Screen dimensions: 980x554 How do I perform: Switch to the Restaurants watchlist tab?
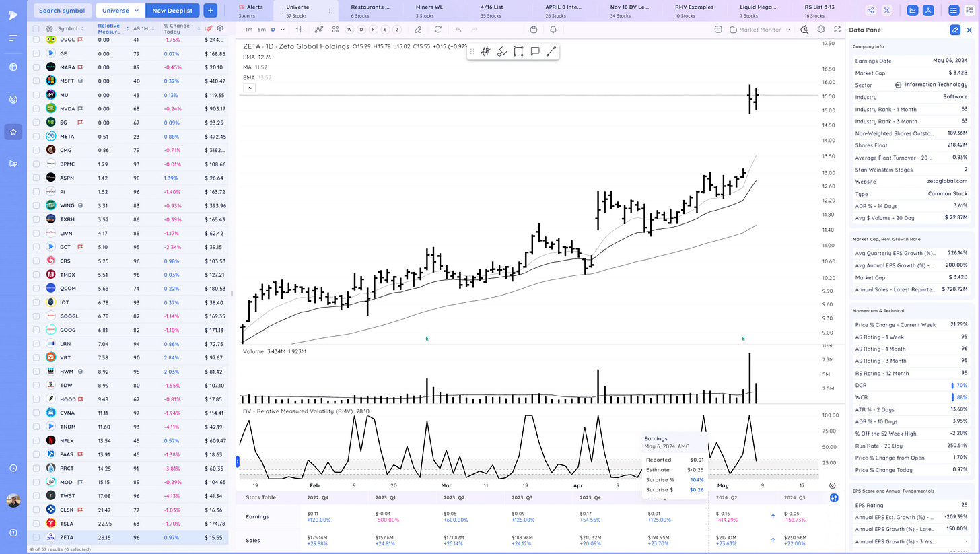370,11
